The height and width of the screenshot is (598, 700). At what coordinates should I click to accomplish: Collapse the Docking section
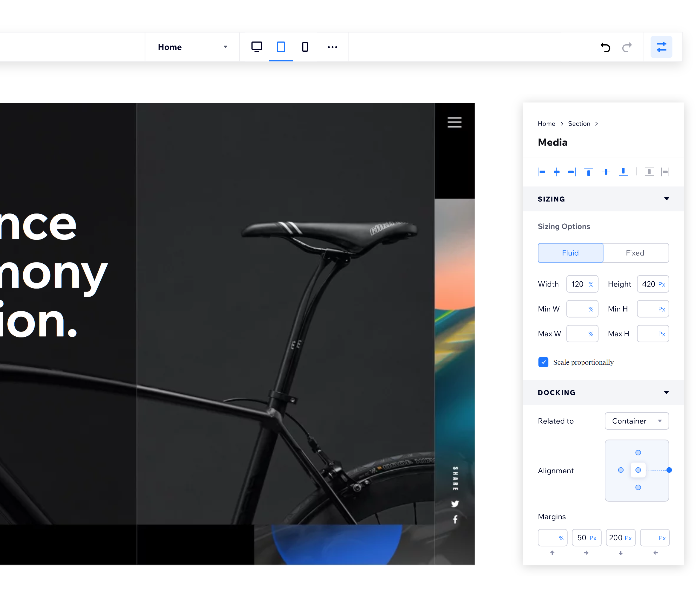point(666,393)
